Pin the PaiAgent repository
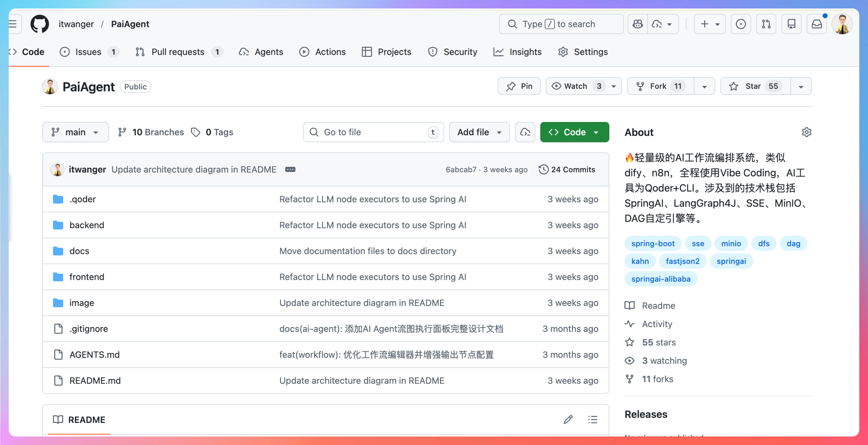Image resolution: width=868 pixels, height=445 pixels. [x=519, y=86]
